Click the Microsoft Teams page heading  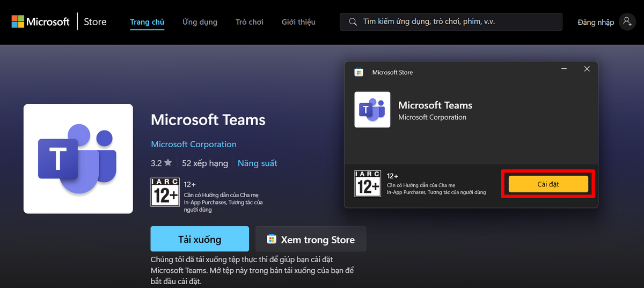pos(208,119)
